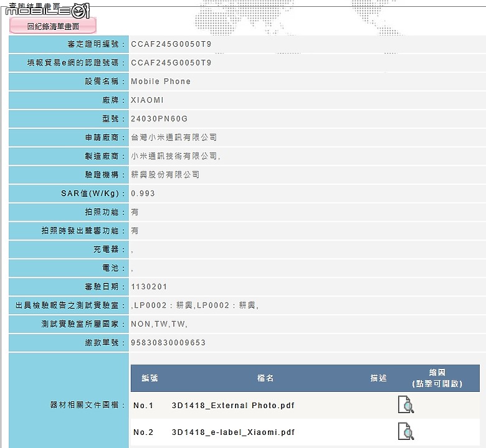Viewport: 486px width, 448px height.
Task: Select device name Mobile Phone
Action: click(x=161, y=81)
